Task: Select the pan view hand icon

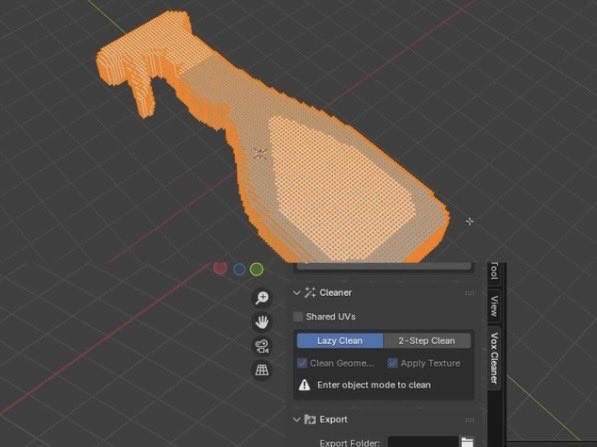Action: [262, 322]
